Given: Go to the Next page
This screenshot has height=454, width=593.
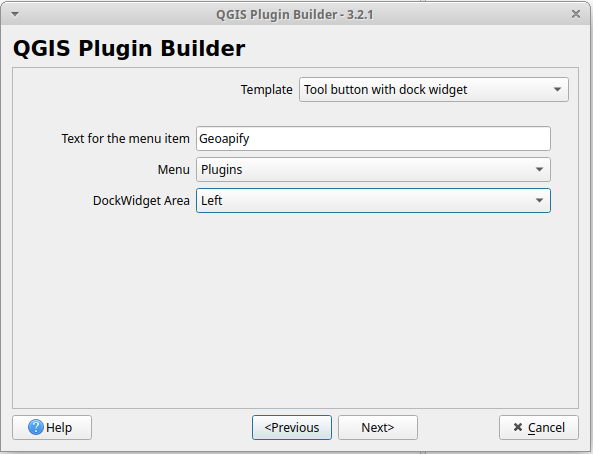Looking at the screenshot, I should tap(378, 428).
